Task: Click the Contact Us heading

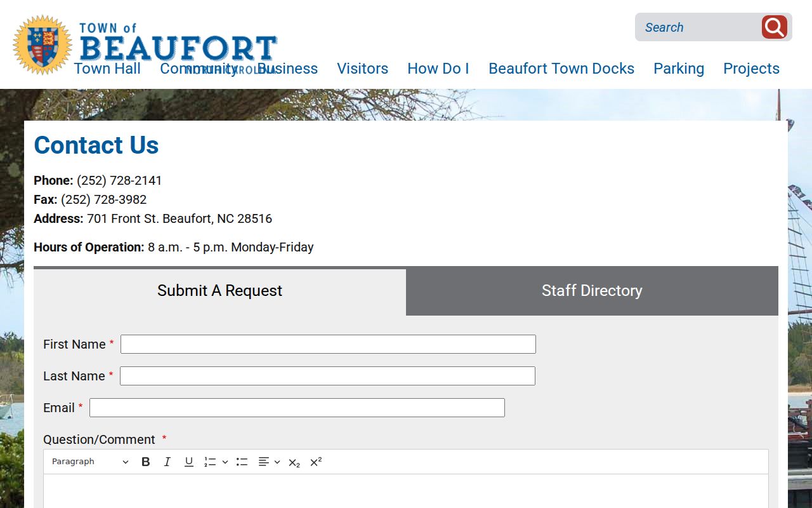Action: 96,145
